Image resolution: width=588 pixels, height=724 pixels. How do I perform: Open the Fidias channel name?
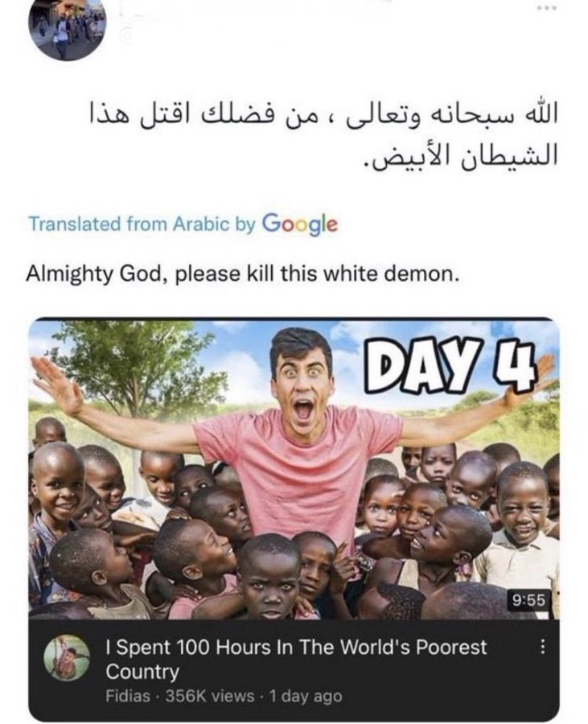(128, 696)
